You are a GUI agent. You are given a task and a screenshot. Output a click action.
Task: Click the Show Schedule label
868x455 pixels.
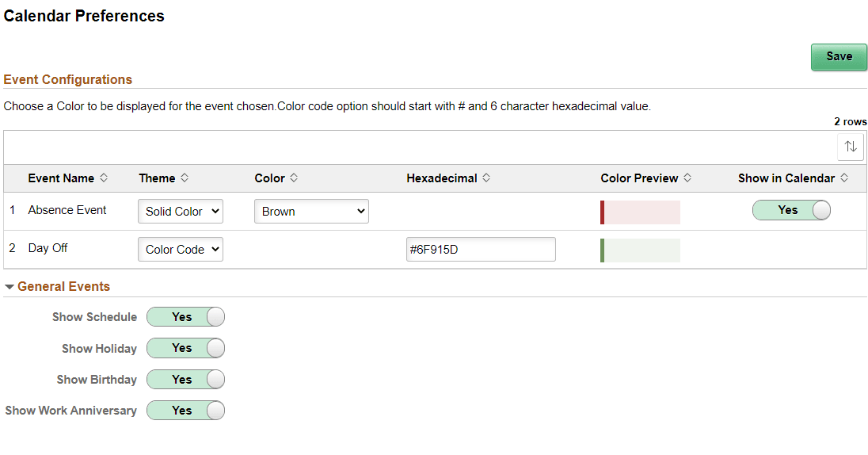coord(95,317)
